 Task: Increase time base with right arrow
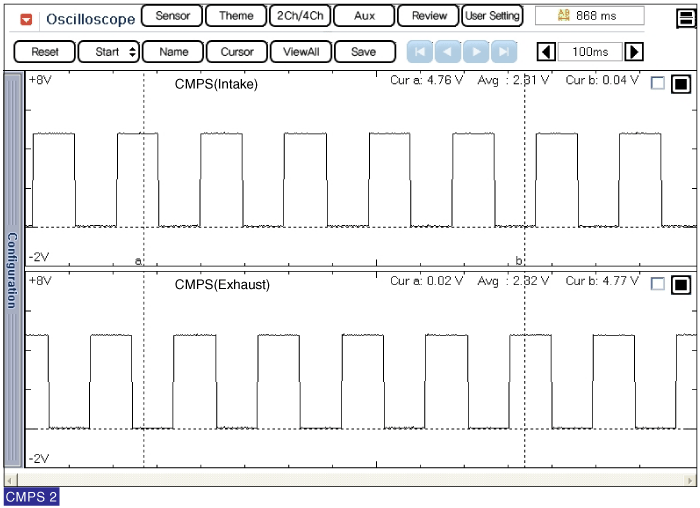pyautogui.click(x=634, y=52)
